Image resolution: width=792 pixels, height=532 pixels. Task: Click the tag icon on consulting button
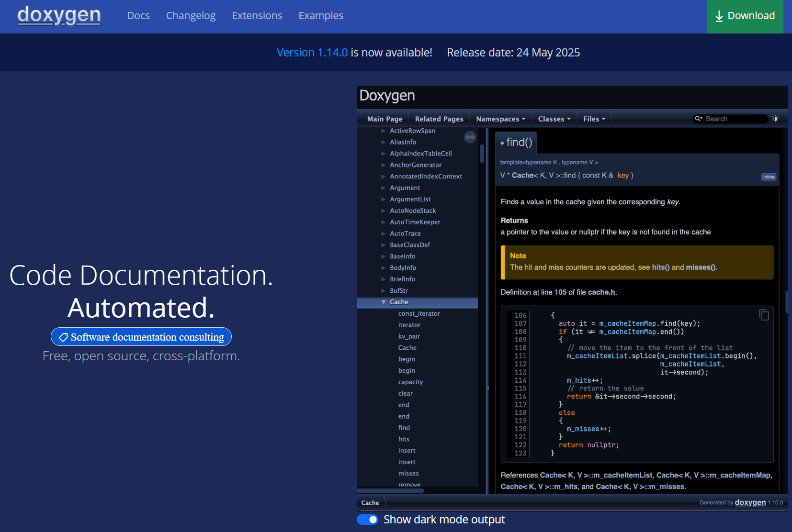pyautogui.click(x=63, y=337)
